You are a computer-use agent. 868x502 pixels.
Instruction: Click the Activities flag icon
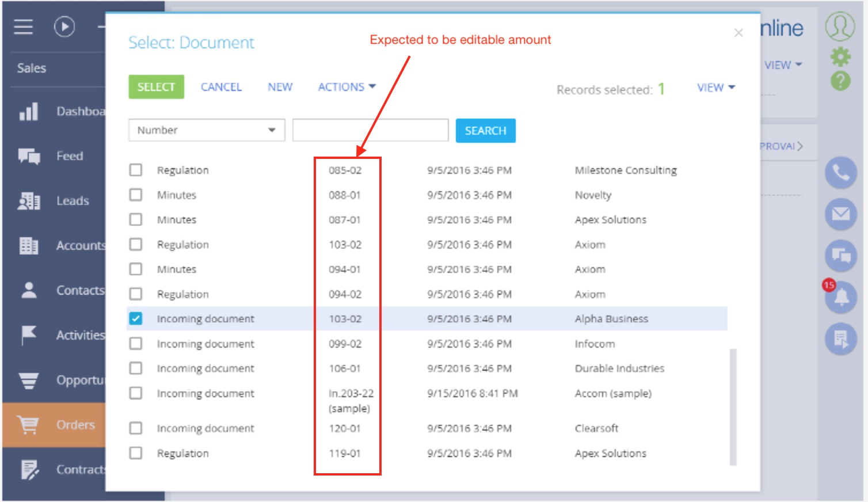tap(29, 335)
